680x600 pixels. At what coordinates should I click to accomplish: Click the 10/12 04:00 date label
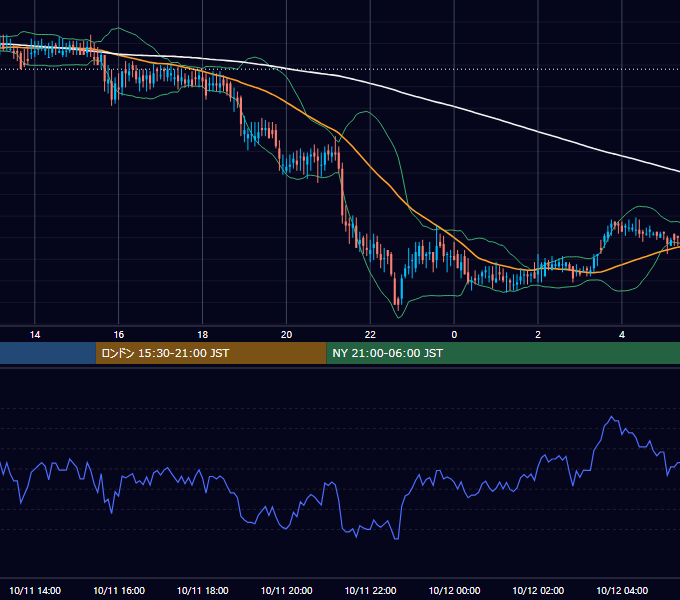pyautogui.click(x=622, y=590)
